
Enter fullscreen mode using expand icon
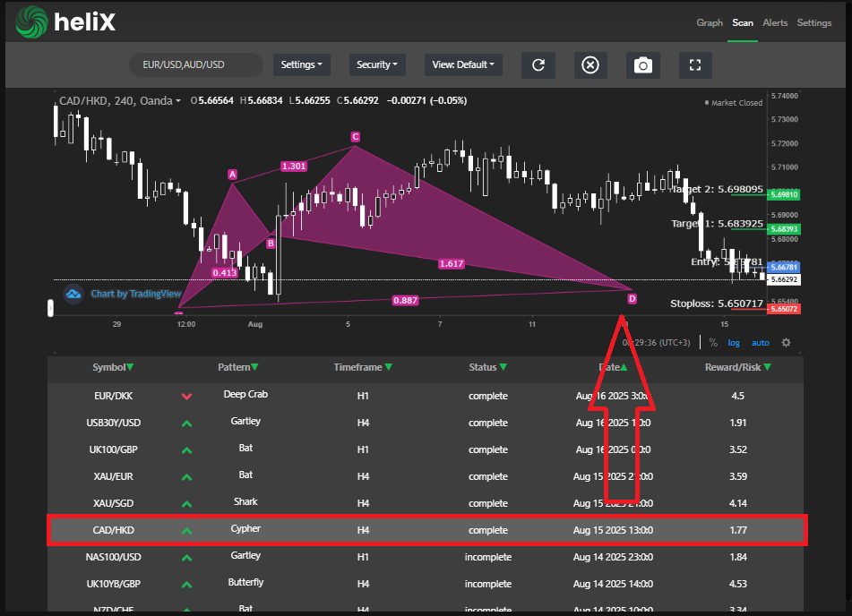694,64
